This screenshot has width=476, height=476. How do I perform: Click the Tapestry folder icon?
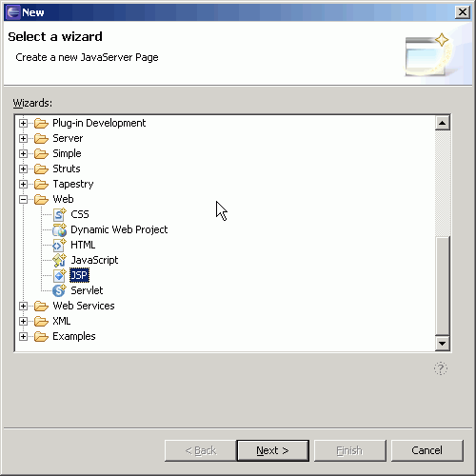[x=41, y=184]
